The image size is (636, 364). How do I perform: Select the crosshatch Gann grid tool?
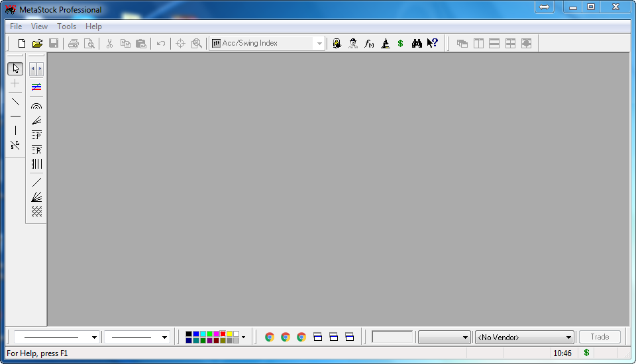tap(36, 211)
